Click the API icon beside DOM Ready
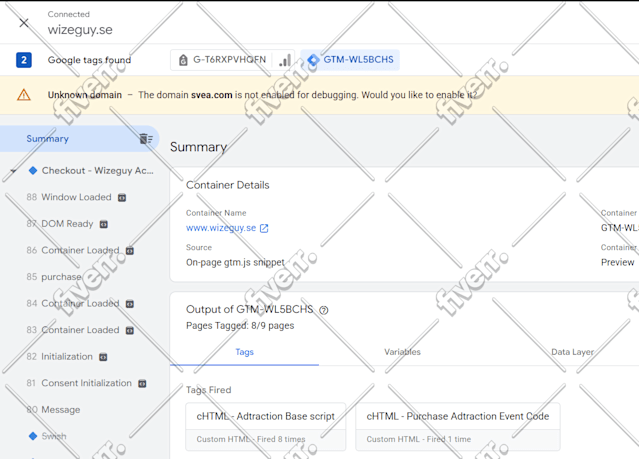The height and width of the screenshot is (459, 639). [104, 224]
